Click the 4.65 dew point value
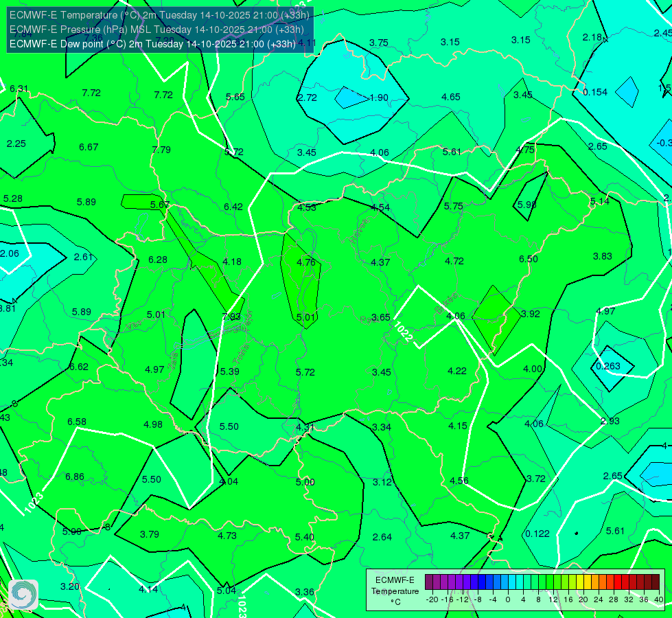672x618 pixels. pos(451,98)
